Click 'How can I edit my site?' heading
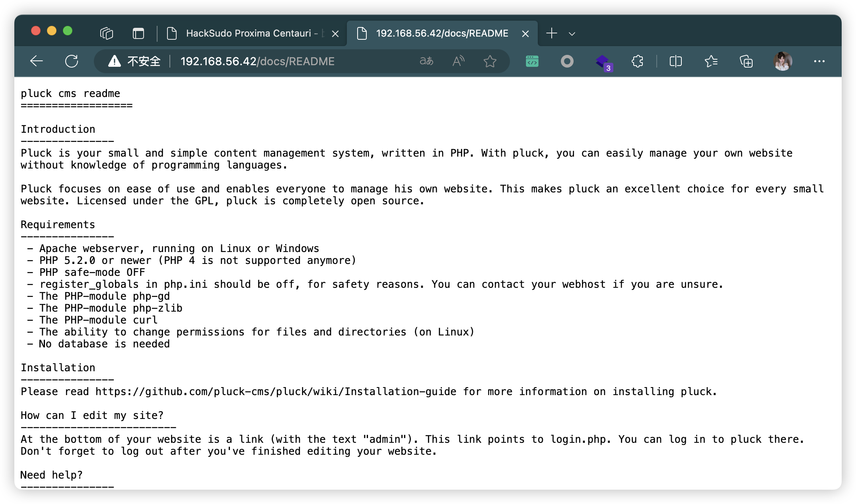 (92, 415)
